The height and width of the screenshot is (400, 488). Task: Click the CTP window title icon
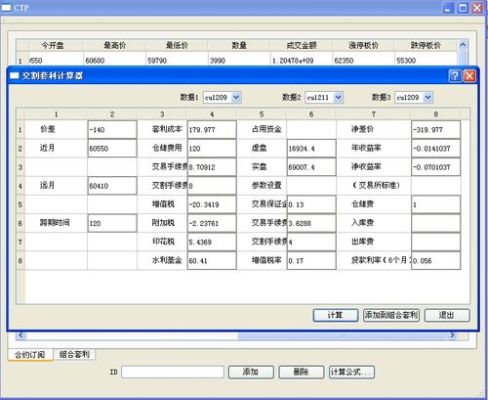(6, 8)
